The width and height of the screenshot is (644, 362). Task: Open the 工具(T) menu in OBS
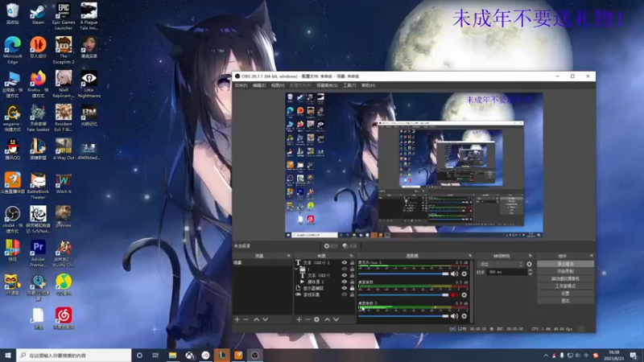(349, 85)
